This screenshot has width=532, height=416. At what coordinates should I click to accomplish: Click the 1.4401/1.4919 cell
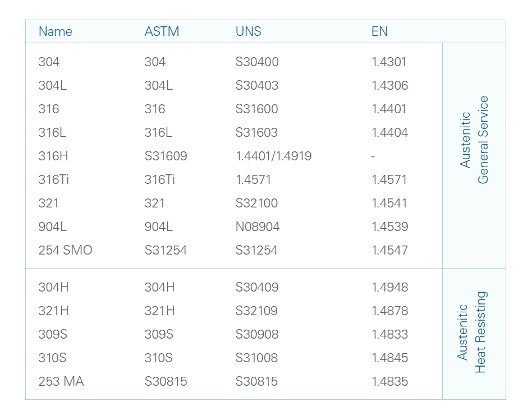(273, 156)
